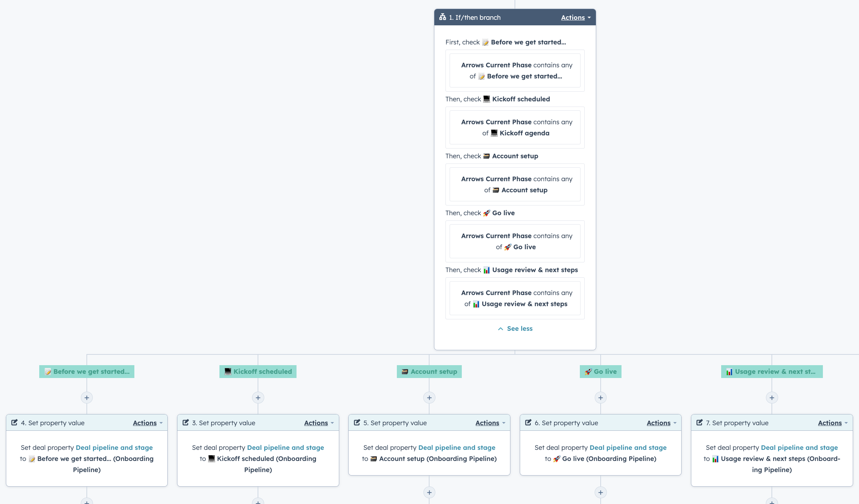Click the plus icon under Kickoff scheduled branch
Image resolution: width=859 pixels, height=504 pixels.
[x=258, y=397]
